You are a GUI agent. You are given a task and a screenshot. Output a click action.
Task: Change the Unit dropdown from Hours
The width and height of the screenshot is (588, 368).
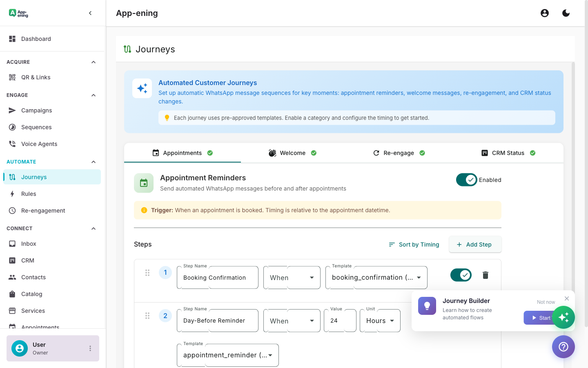tap(380, 321)
